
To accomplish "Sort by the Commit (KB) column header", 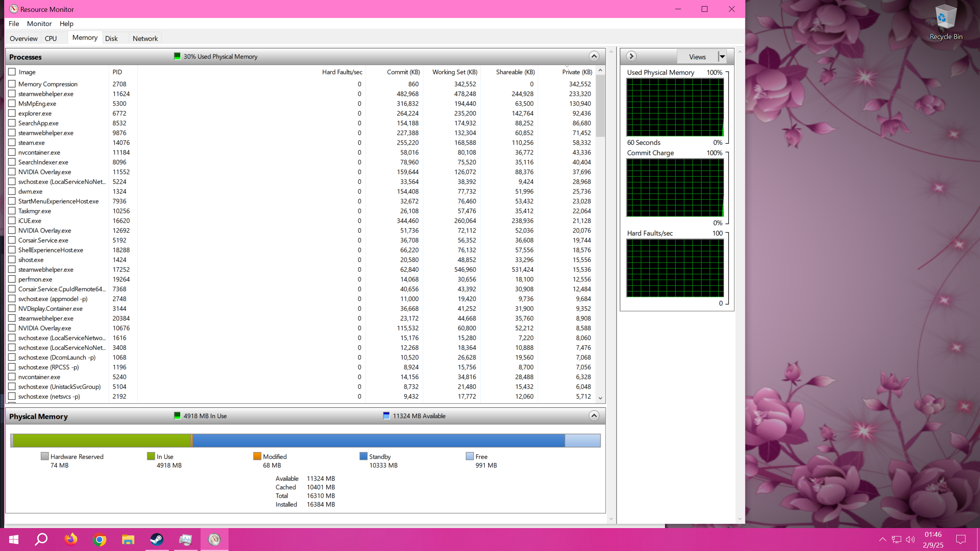I will click(394, 72).
